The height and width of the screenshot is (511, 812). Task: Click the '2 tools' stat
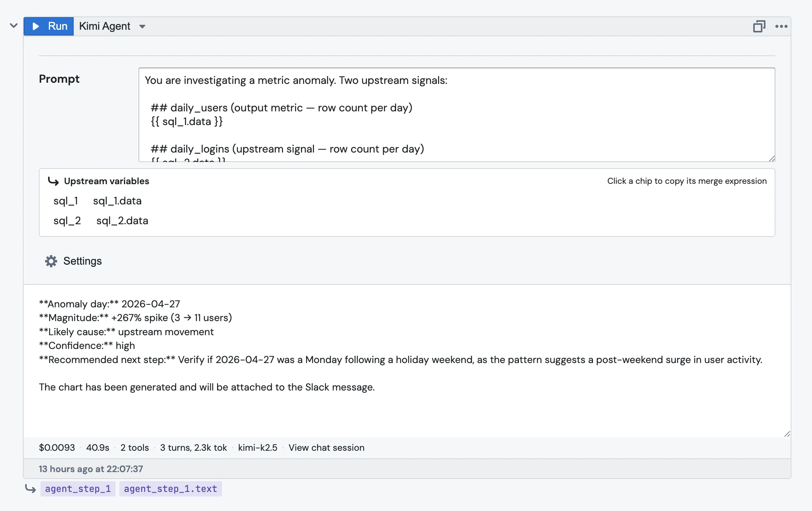pos(135,448)
